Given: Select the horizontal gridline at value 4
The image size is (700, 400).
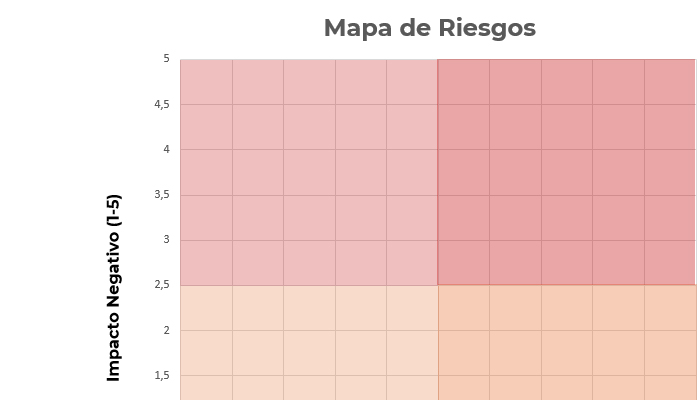Looking at the screenshot, I should point(438,150).
